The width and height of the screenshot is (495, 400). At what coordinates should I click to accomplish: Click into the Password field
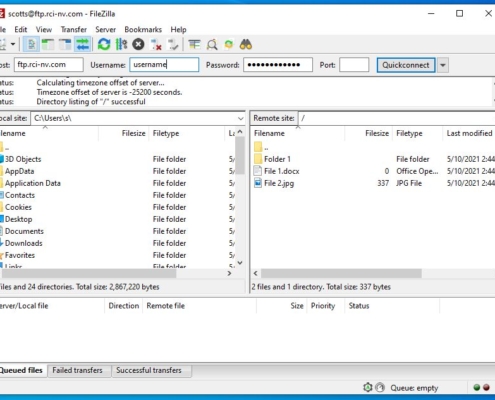pos(278,65)
